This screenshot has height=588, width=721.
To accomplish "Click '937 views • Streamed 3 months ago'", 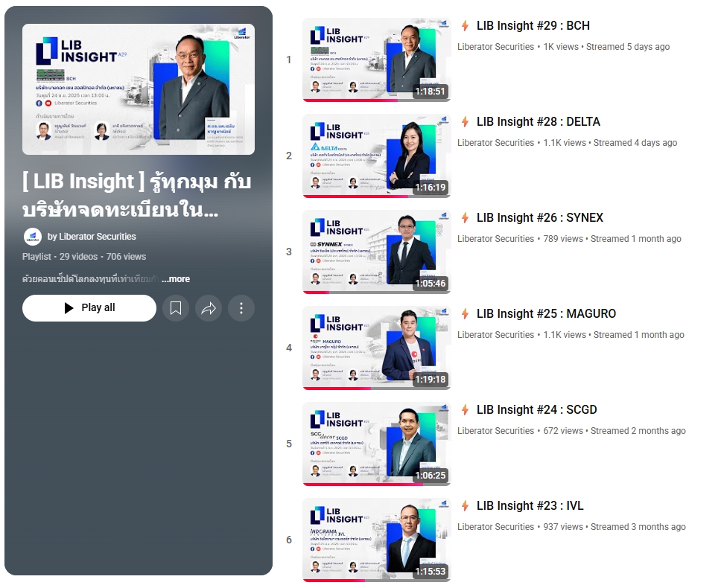I will coord(614,527).
